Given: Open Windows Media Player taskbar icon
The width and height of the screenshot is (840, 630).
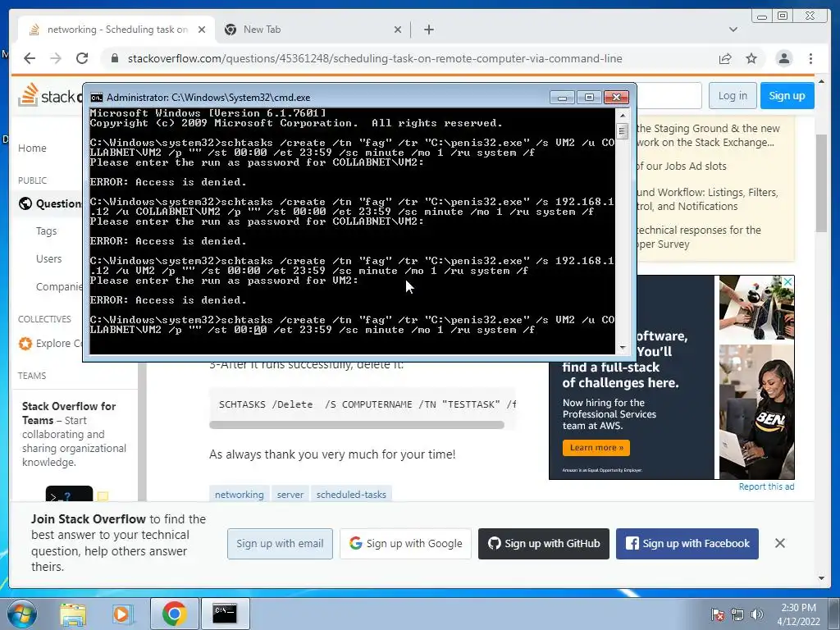Looking at the screenshot, I should [121, 614].
